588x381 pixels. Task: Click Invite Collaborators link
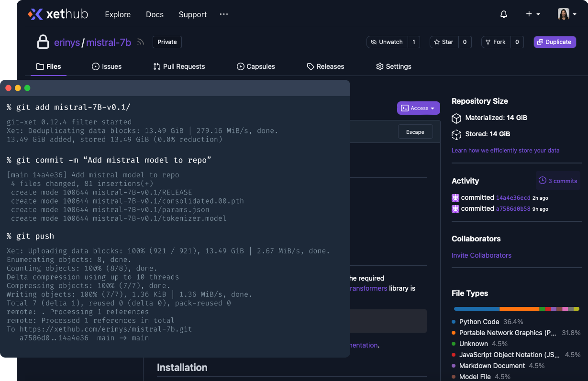pyautogui.click(x=481, y=255)
